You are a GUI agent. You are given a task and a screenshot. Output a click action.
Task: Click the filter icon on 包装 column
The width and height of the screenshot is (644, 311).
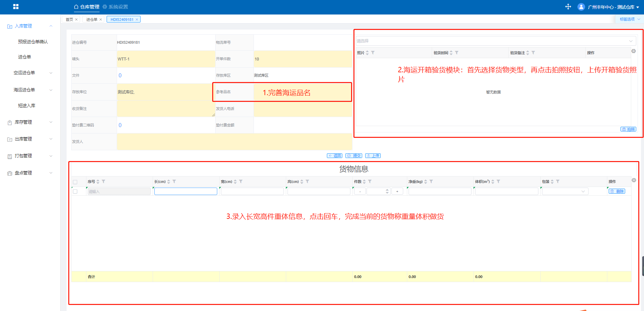(x=558, y=182)
